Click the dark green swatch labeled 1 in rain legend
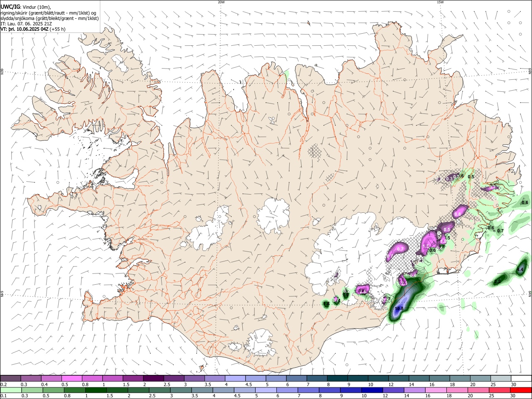The image size is (532, 399). tap(95, 390)
